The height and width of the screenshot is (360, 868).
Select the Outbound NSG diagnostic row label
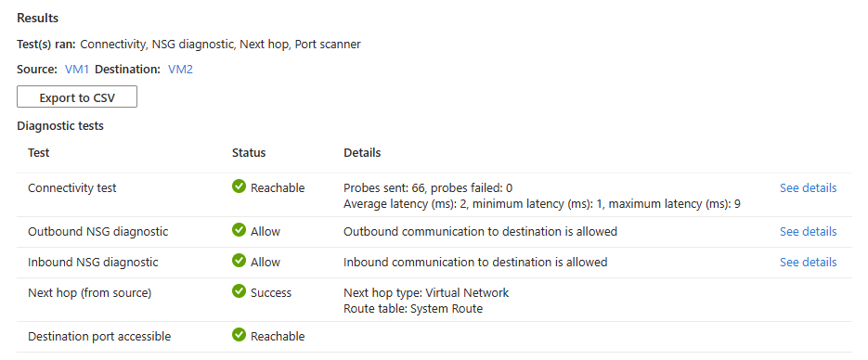pyautogui.click(x=98, y=232)
